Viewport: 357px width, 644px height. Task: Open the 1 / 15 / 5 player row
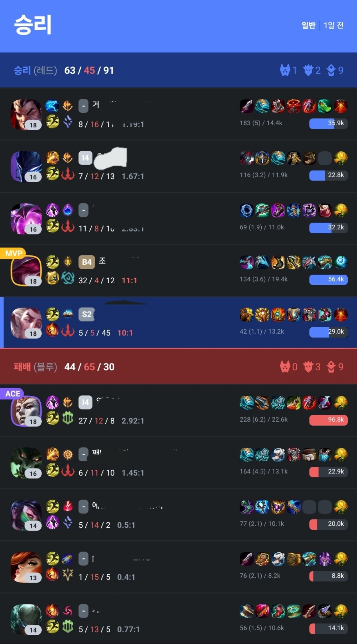point(178,567)
